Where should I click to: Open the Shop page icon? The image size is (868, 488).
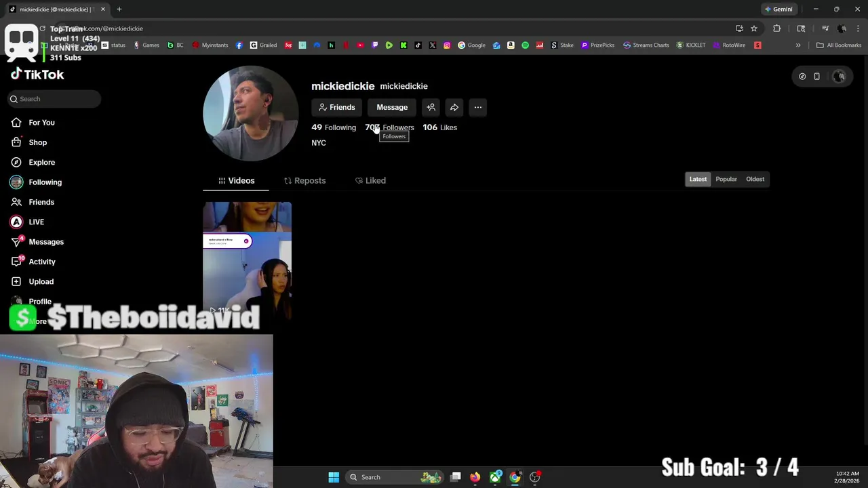click(16, 142)
